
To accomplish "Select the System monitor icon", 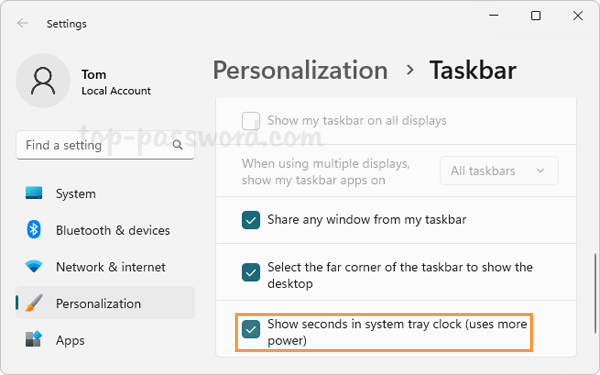I will coord(34,193).
